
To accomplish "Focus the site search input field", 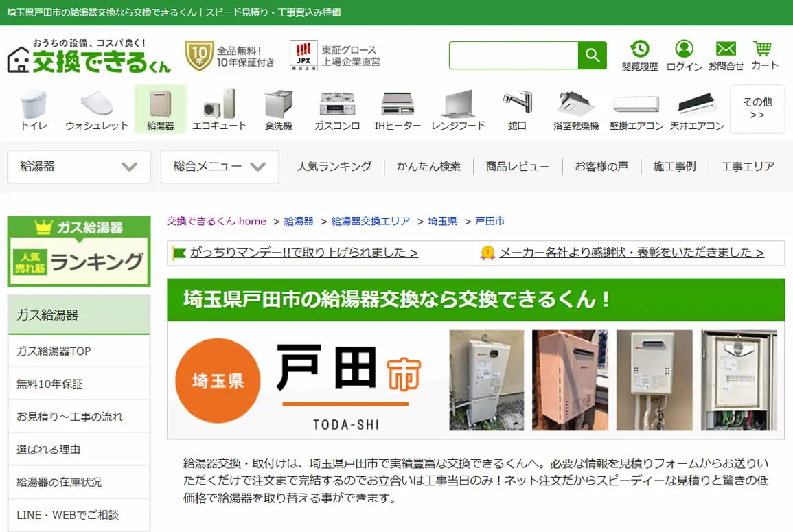I will tap(514, 55).
